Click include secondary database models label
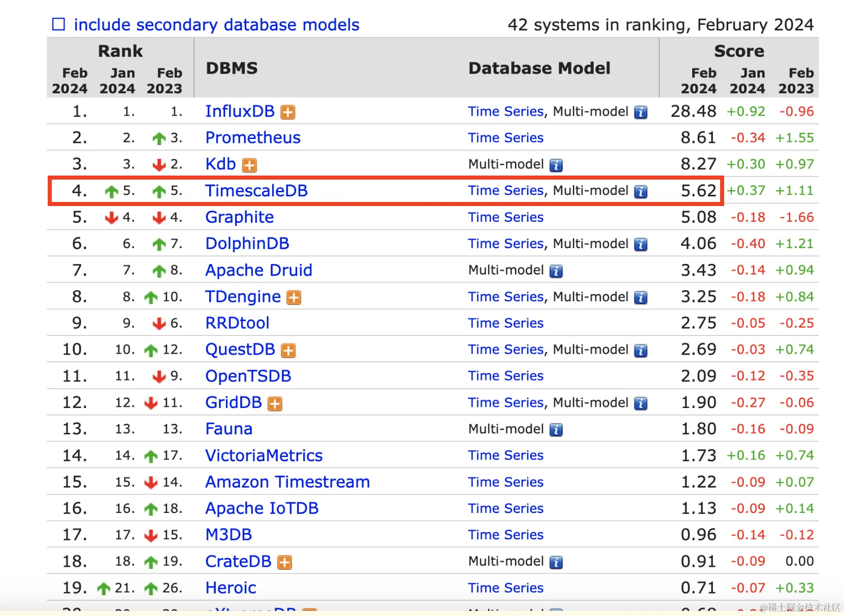This screenshot has width=844, height=616. [x=217, y=24]
